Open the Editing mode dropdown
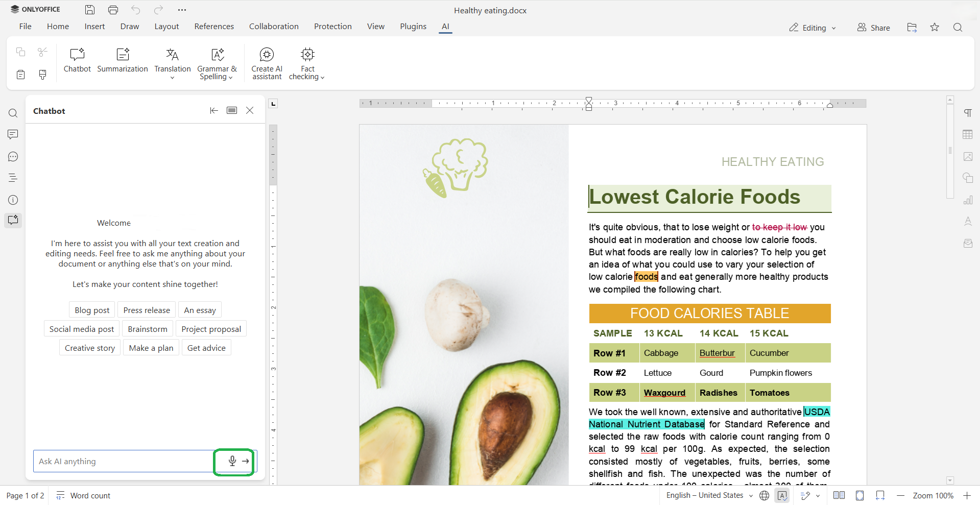This screenshot has width=980, height=505. click(812, 28)
